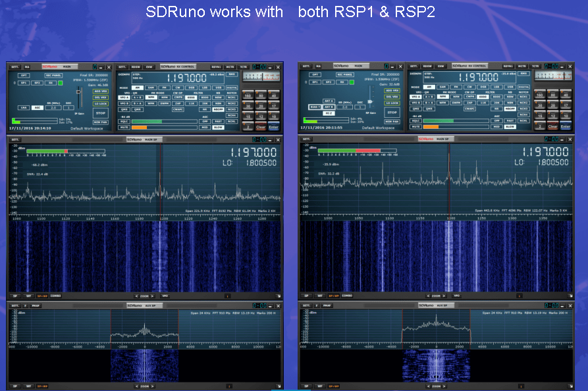Click MCTR in the right-hand RX CONTROL window

(x=521, y=66)
